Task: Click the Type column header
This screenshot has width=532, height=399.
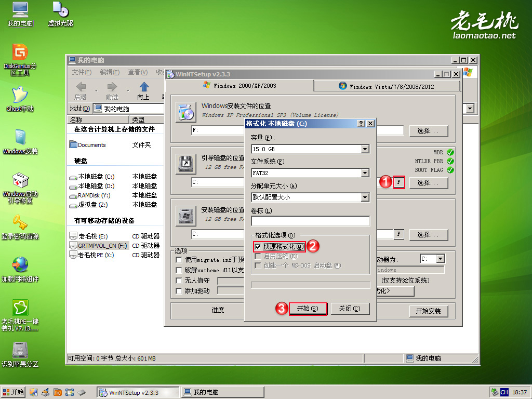Action: 147,119
